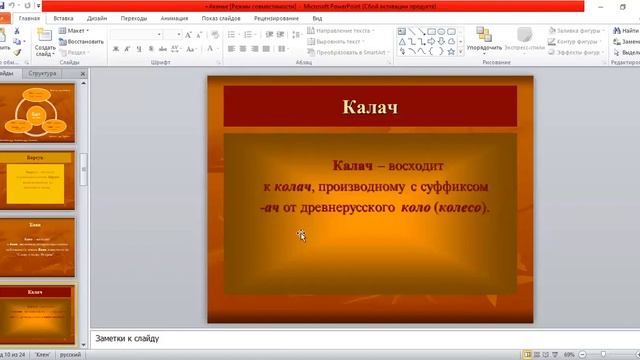The height and width of the screenshot is (360, 640).
Task: Select the Rectangle shape in gallery
Action: (x=431, y=32)
